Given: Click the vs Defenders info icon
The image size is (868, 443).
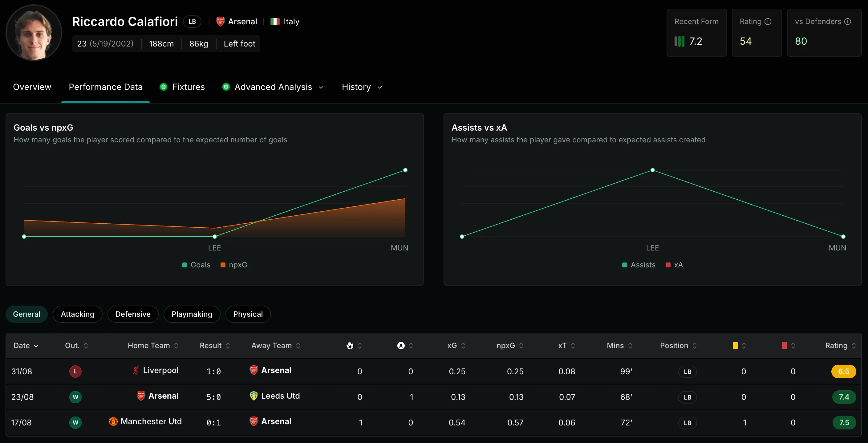Looking at the screenshot, I should point(848,22).
